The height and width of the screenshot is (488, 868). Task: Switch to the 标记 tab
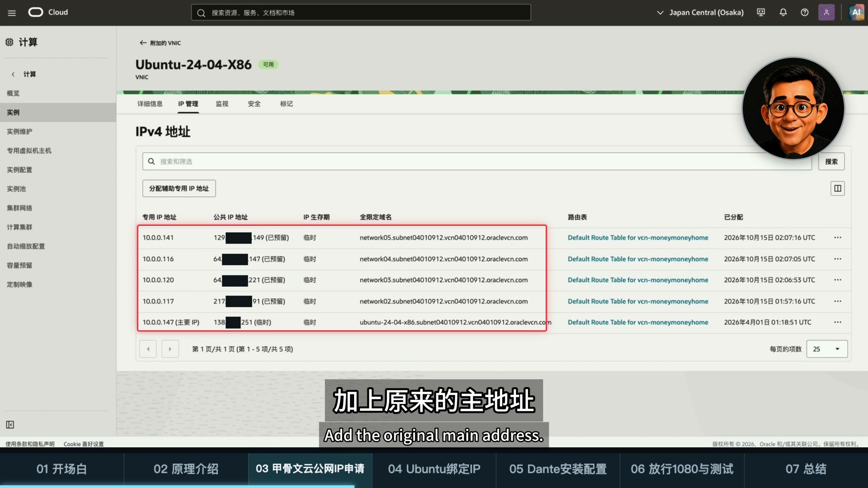point(286,104)
